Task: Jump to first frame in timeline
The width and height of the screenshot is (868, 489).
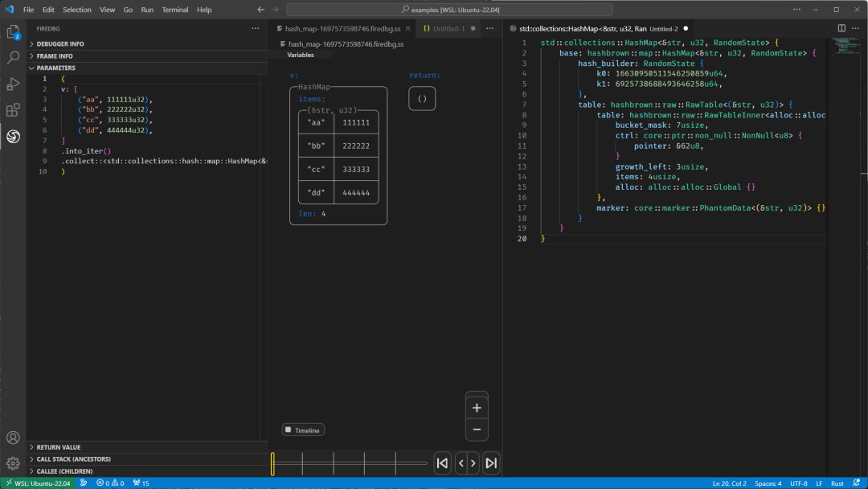Action: click(441, 462)
